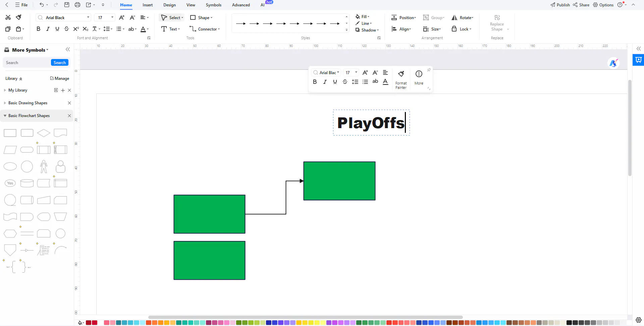Pick the dark red color swatch
The height and width of the screenshot is (326, 644).
(89, 323)
